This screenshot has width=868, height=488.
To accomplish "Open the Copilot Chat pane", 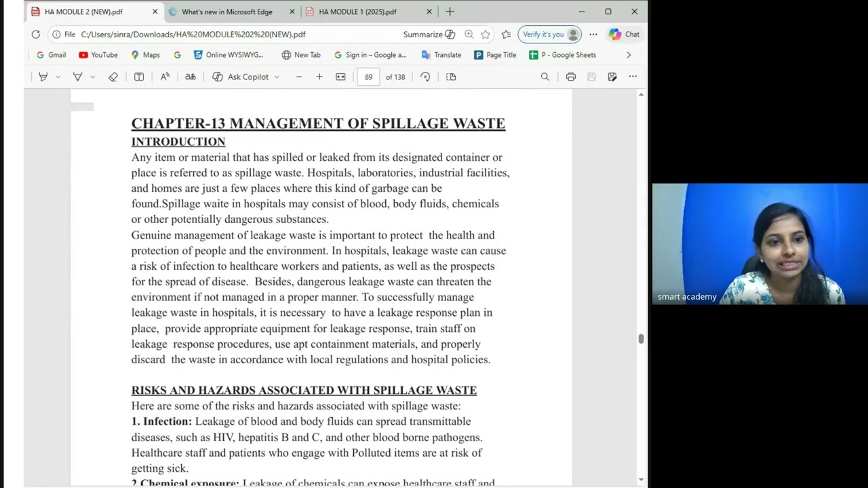I will (x=625, y=34).
